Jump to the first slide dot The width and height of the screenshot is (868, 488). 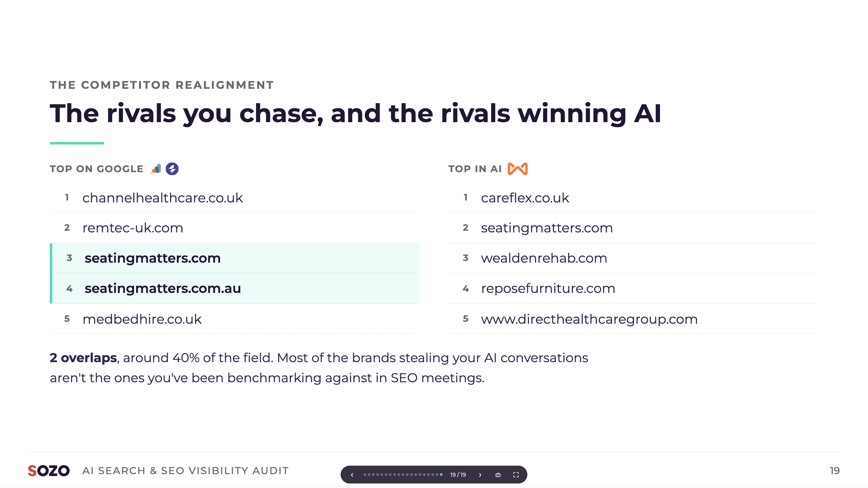pos(365,474)
